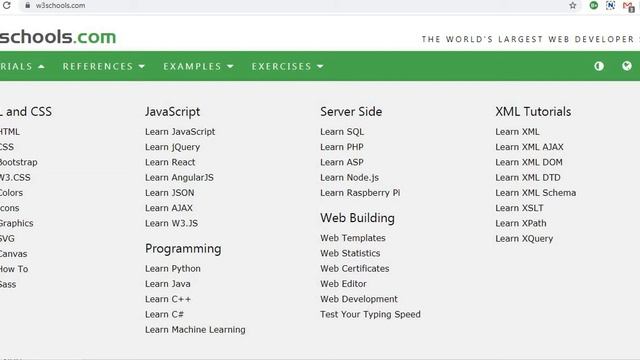Screen dimensions: 640x360
Task: Open the Learn W3.JS tutorial
Action: pos(171,223)
